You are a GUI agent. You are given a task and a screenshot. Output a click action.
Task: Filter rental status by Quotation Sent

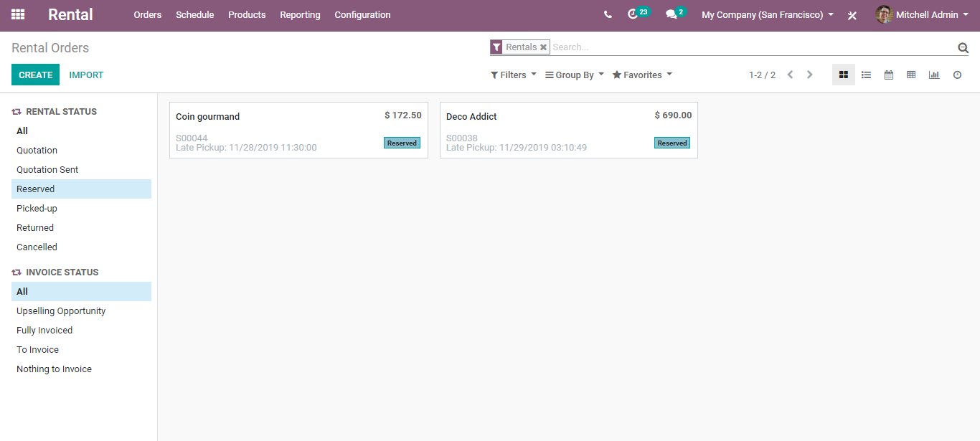pos(81,170)
